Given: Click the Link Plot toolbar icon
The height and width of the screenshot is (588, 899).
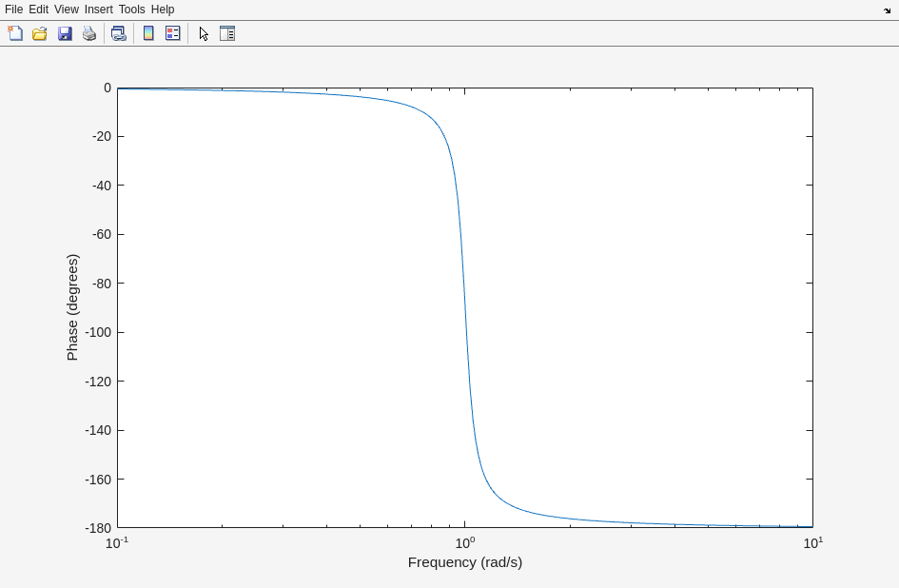Looking at the screenshot, I should pos(118,33).
